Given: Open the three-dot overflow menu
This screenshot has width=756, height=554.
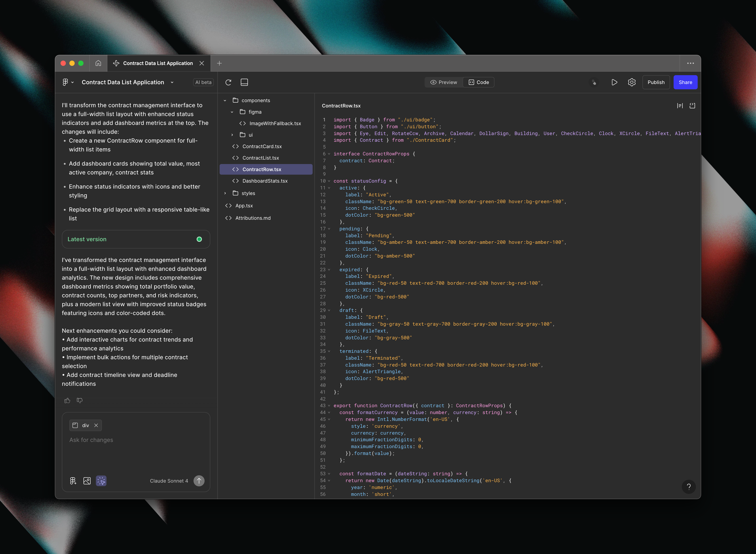Looking at the screenshot, I should click(x=690, y=63).
